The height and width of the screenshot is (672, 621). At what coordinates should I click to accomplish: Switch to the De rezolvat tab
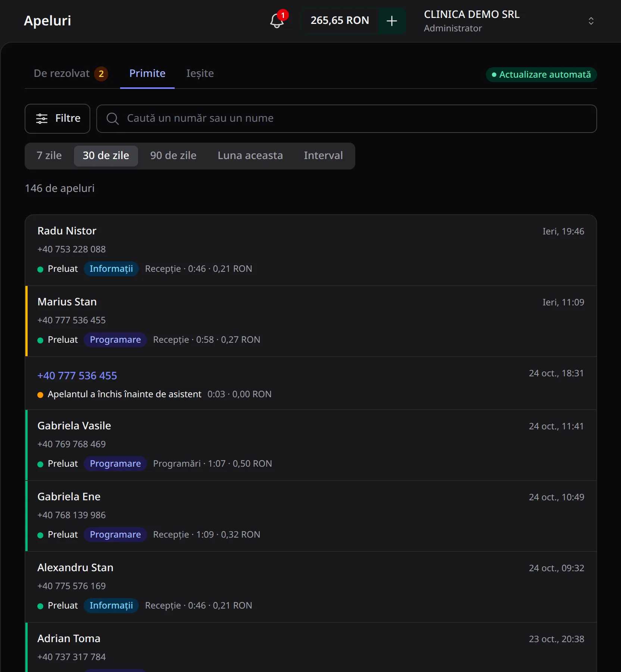71,74
